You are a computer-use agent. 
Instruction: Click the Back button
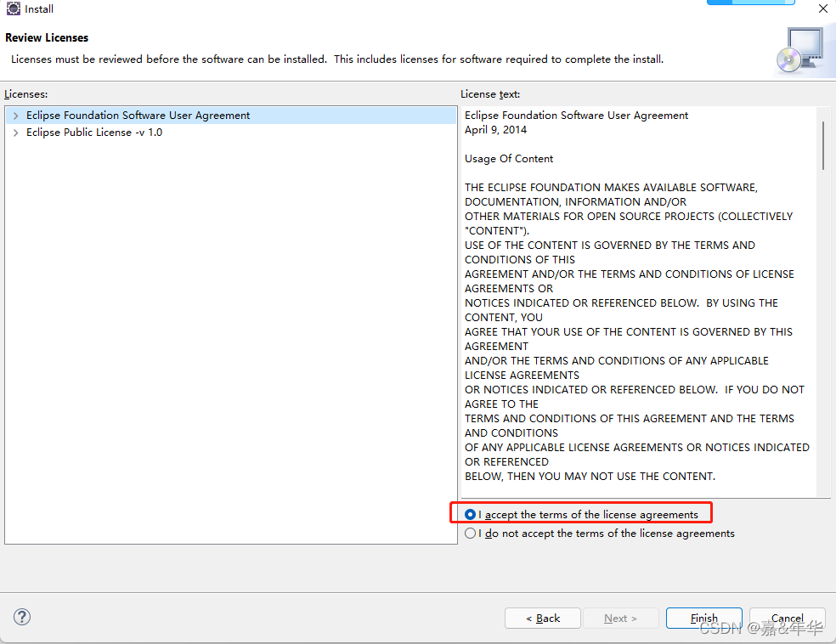click(x=543, y=619)
